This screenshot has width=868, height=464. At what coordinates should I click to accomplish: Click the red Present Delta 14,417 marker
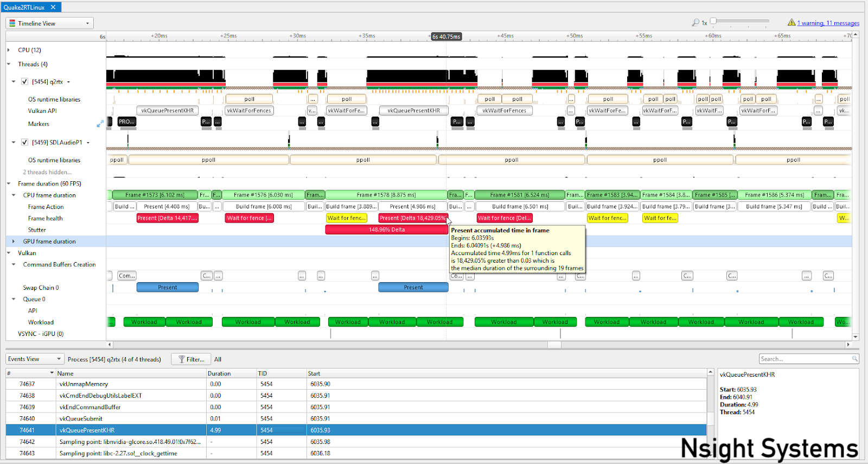167,218
